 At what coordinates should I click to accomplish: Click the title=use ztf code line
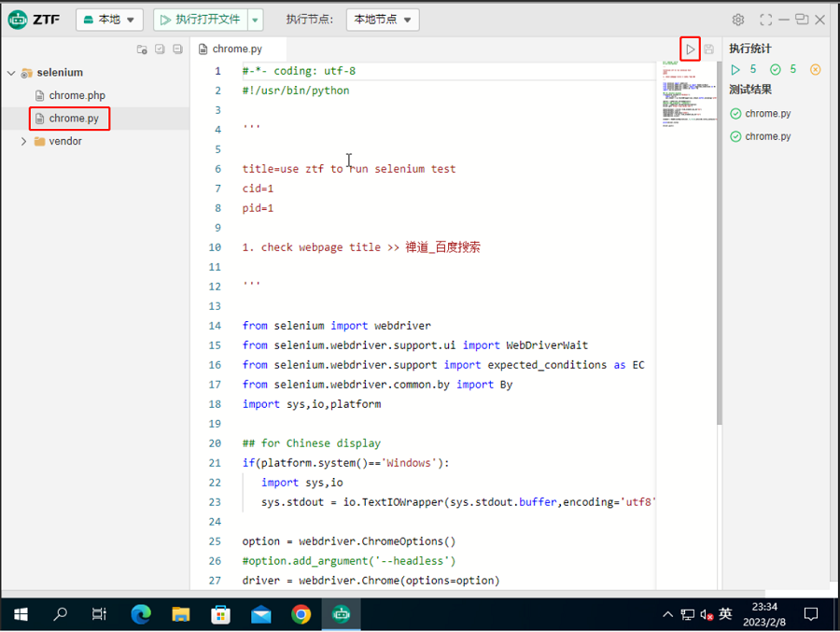(349, 169)
